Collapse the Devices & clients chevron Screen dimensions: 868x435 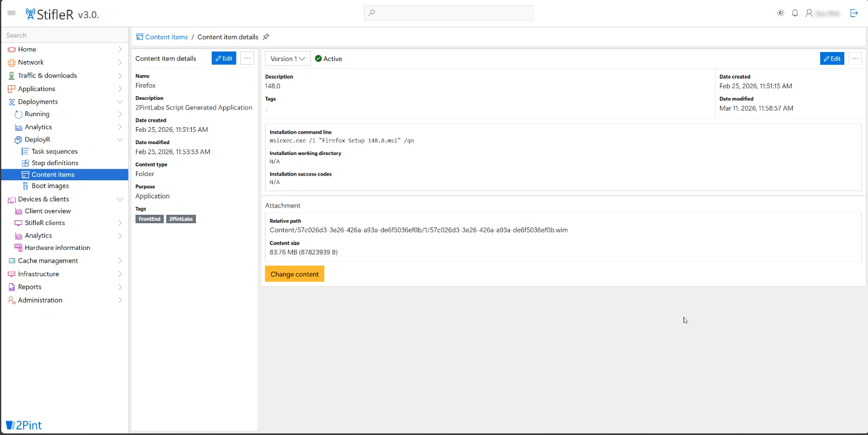coord(120,199)
